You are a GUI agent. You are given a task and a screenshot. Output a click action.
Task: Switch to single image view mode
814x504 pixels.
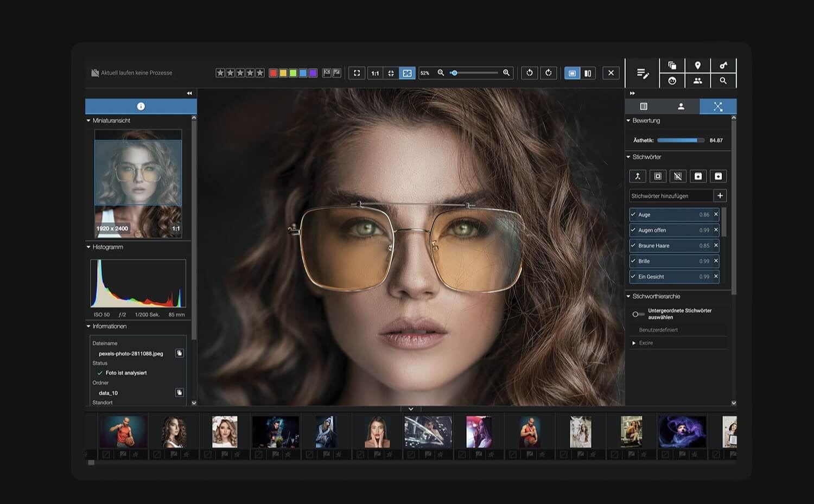(x=572, y=73)
